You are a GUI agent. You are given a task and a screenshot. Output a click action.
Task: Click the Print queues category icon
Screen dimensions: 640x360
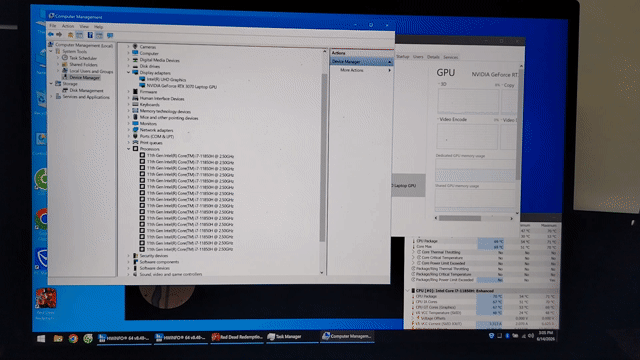point(135,142)
